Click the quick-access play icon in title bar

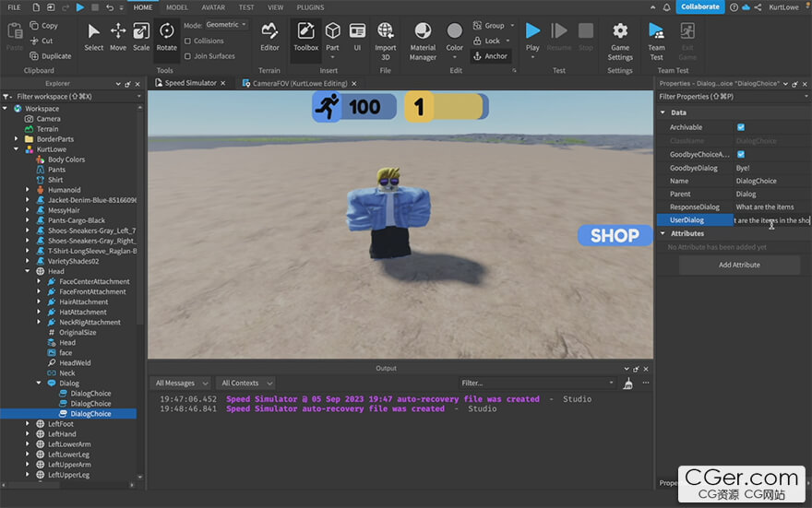[x=80, y=7]
